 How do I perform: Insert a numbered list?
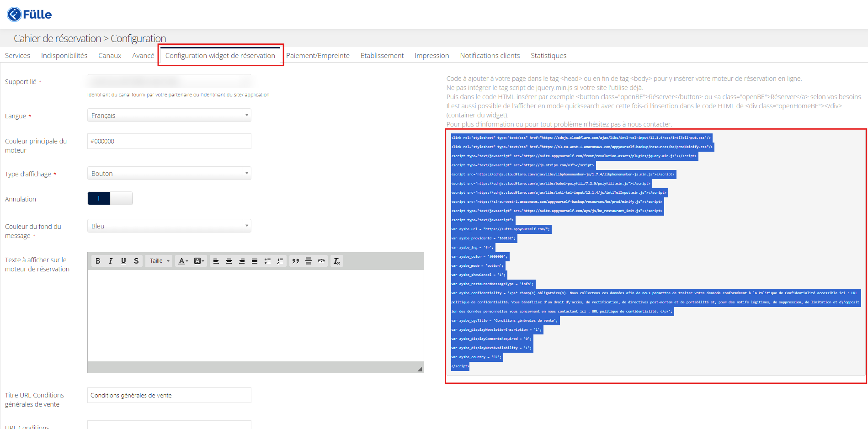[x=280, y=261]
